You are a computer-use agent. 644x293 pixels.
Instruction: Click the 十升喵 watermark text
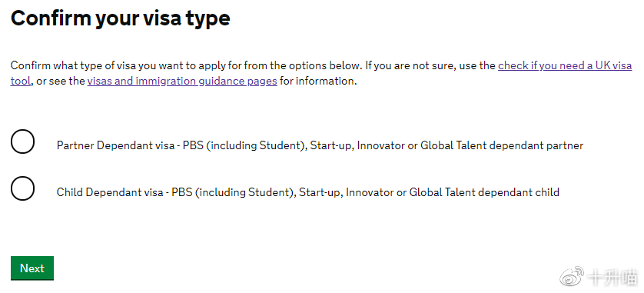click(x=612, y=278)
